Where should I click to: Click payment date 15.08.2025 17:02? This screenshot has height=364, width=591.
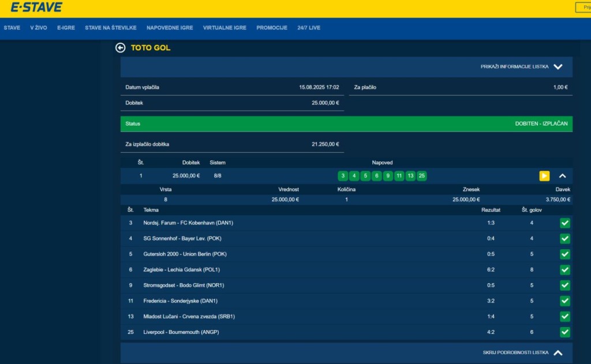319,88
